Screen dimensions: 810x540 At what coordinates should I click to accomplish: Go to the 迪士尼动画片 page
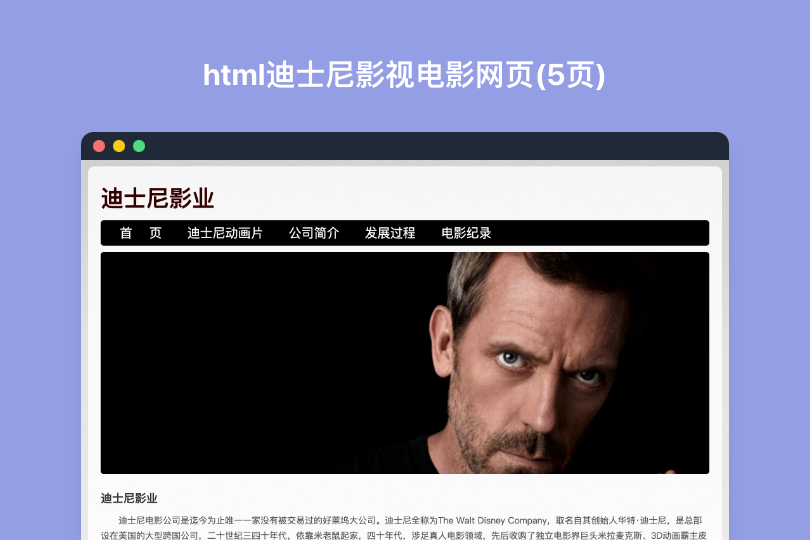[x=225, y=233]
